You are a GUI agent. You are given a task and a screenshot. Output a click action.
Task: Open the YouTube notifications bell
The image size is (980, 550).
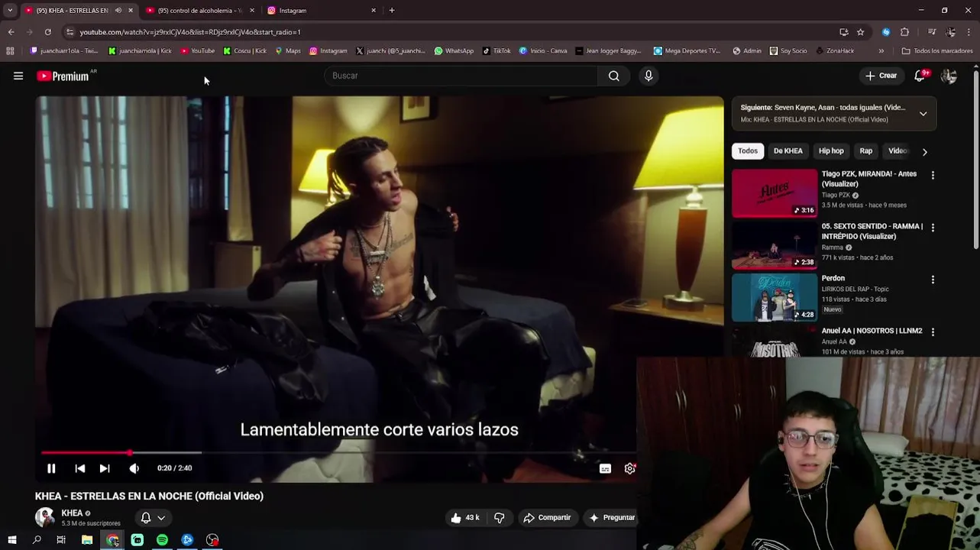(920, 76)
